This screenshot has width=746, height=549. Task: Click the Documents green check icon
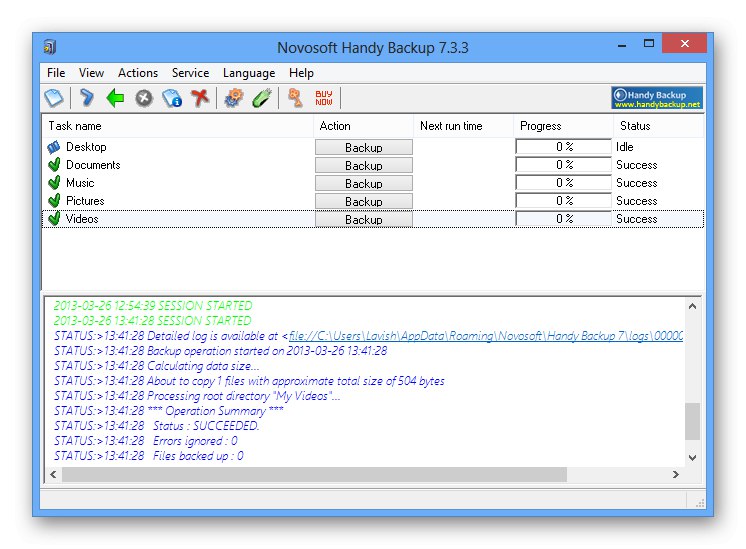coord(54,165)
